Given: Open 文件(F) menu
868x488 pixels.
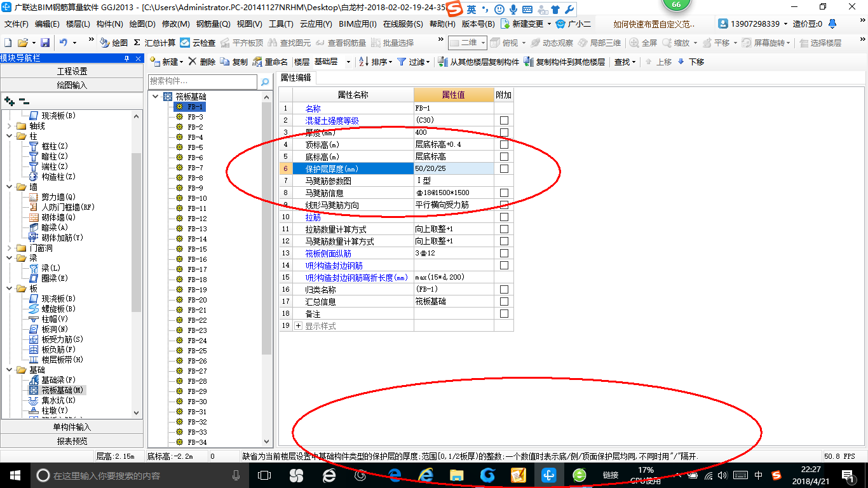Looking at the screenshot, I should [x=17, y=24].
